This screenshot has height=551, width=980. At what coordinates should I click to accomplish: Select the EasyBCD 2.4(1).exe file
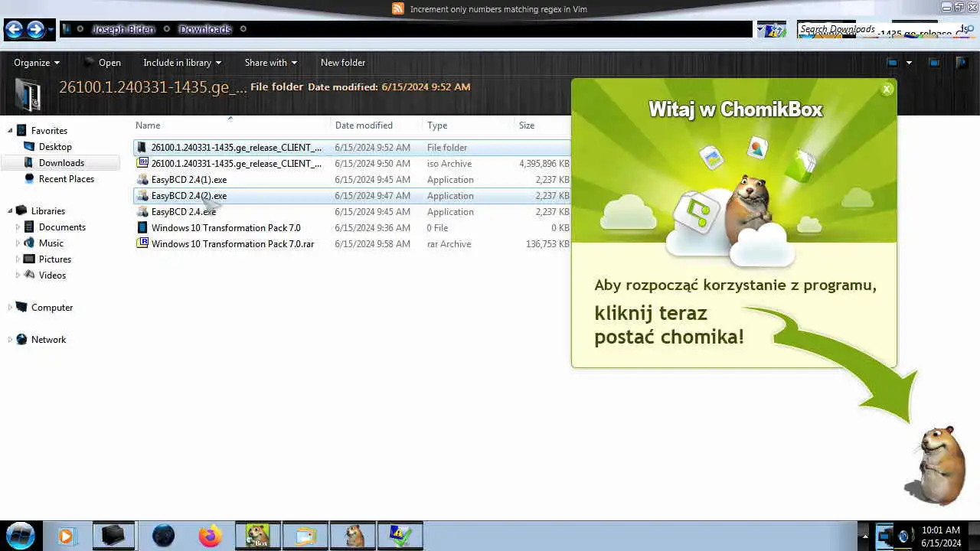[352, 180]
